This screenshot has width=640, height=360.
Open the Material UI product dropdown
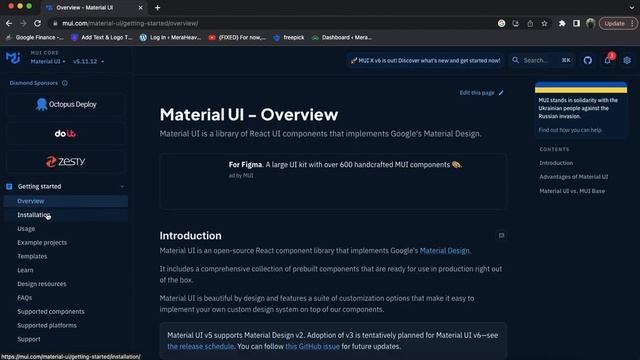click(x=48, y=61)
